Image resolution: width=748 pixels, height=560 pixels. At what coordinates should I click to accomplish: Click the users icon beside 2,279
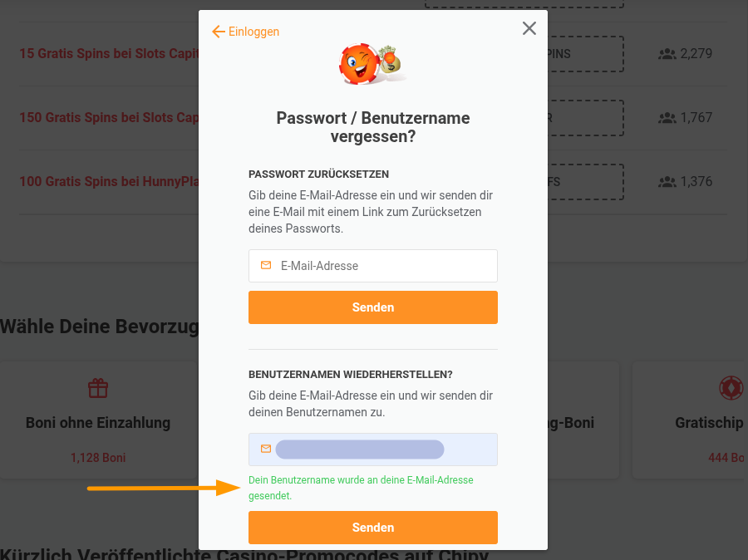coord(667,54)
